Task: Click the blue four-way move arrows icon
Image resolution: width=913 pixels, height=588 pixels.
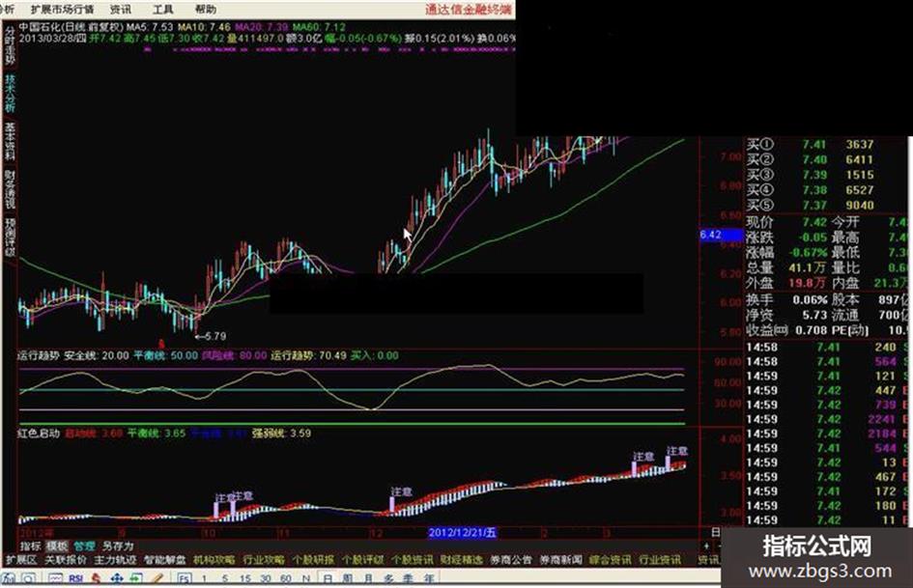Action: click(117, 578)
